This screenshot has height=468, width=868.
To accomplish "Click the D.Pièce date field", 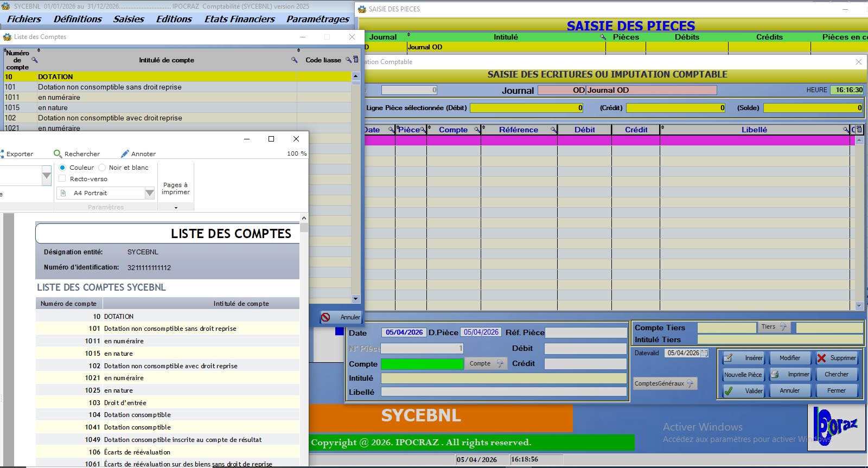I will 481,332.
